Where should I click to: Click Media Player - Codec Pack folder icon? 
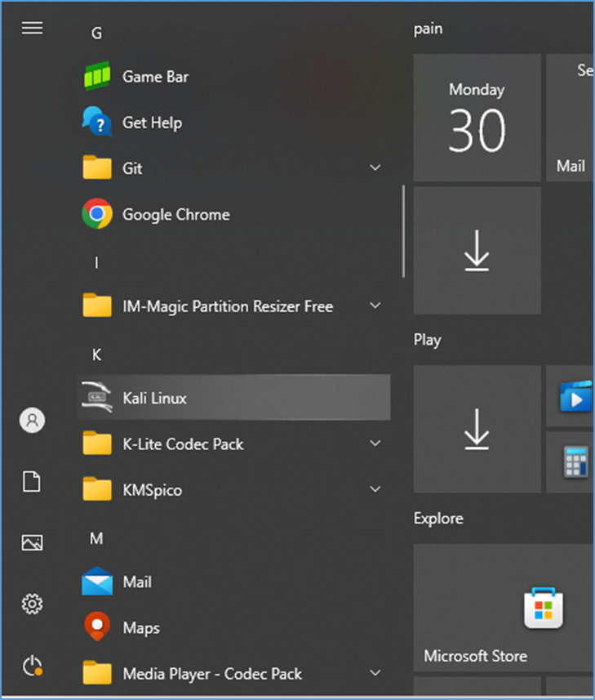97,673
